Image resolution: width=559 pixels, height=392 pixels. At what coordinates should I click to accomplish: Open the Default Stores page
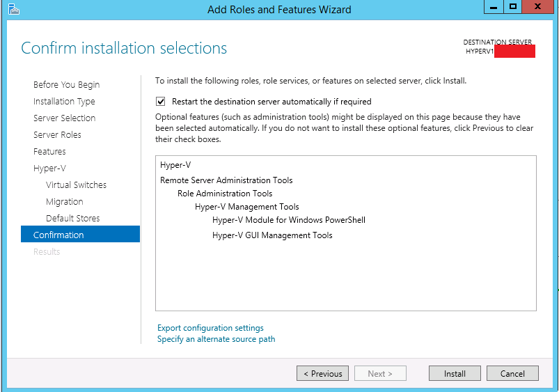click(x=72, y=219)
